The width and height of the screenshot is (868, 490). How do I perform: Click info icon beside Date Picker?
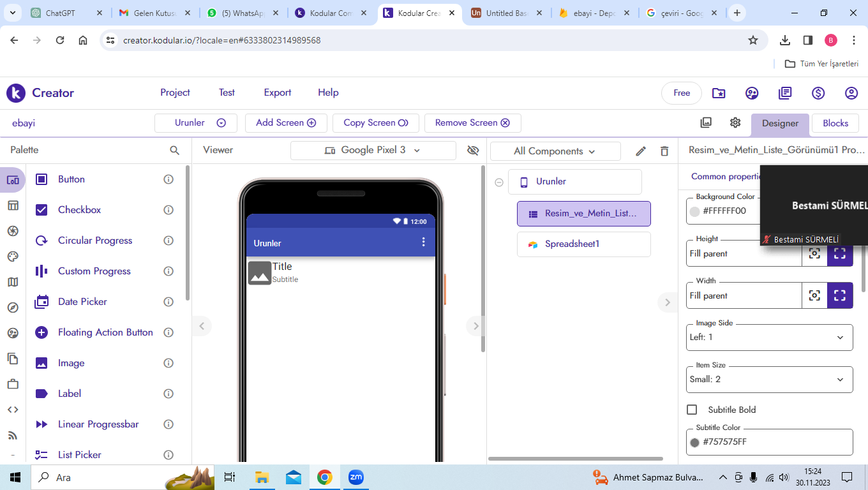coord(168,302)
